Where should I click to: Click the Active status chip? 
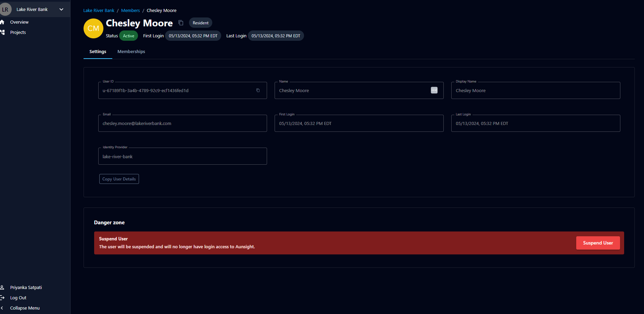129,36
